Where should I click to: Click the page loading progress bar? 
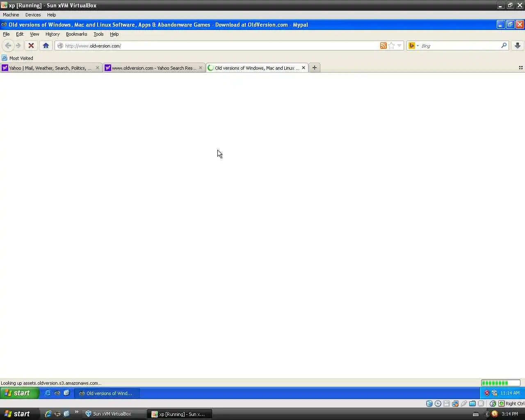pyautogui.click(x=500, y=383)
